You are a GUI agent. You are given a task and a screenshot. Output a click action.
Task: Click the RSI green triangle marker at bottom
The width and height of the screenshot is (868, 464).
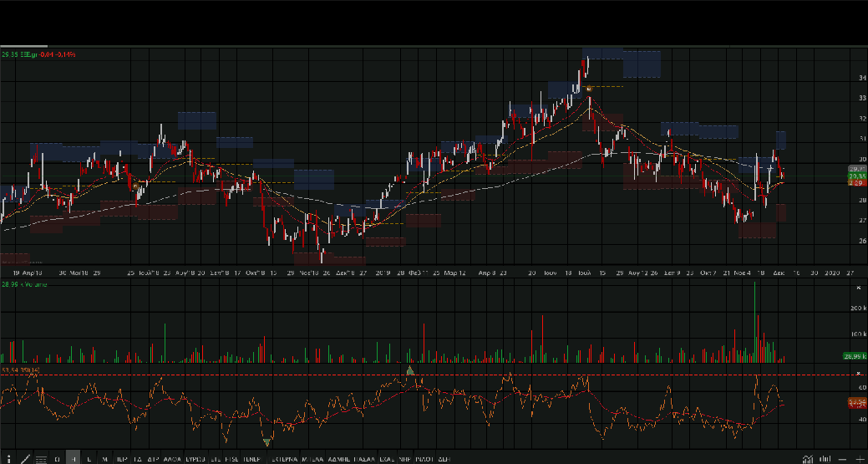pyautogui.click(x=266, y=442)
